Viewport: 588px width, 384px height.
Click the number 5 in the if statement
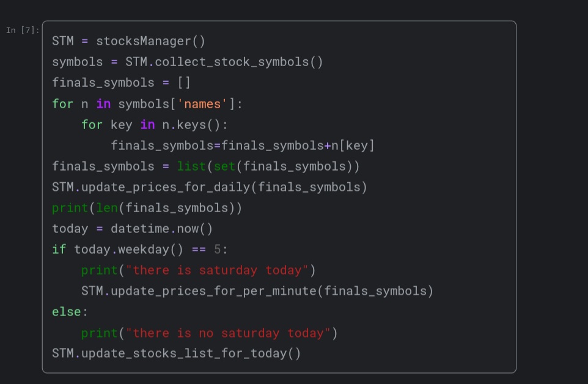point(218,249)
